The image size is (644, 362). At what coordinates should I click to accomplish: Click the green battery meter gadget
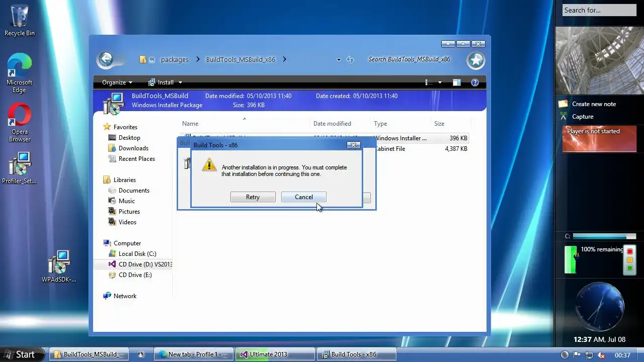571,259
